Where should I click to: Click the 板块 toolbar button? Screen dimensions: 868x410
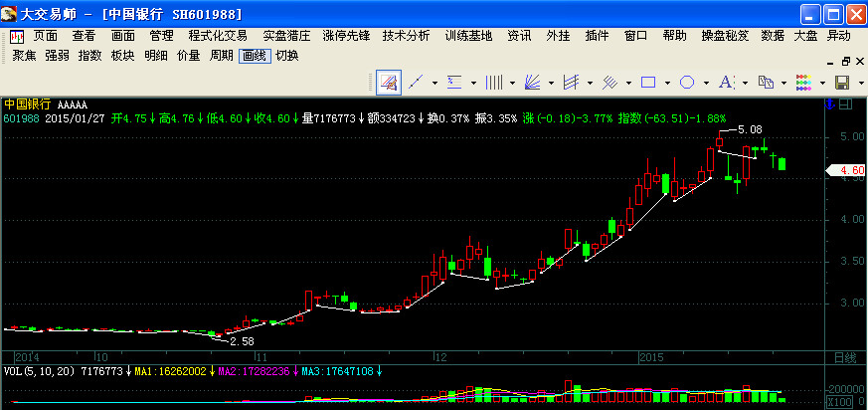122,56
